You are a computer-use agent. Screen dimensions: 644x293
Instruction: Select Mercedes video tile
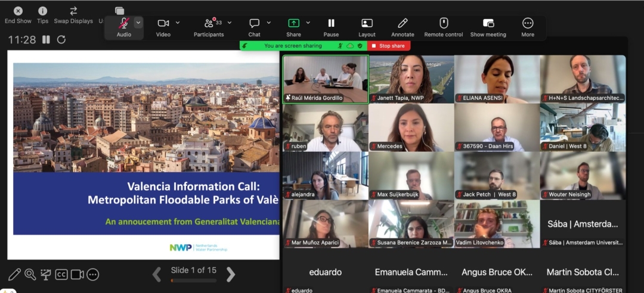pos(411,127)
